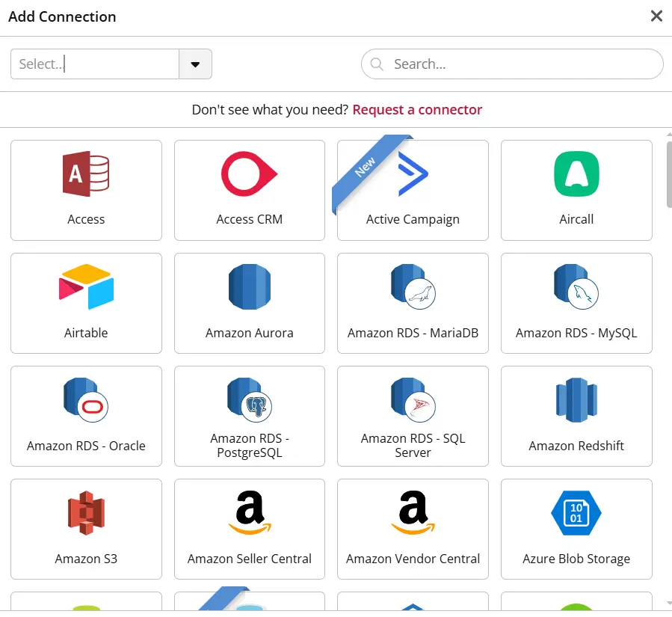
Task: Focus the Search connectors field
Action: [512, 64]
